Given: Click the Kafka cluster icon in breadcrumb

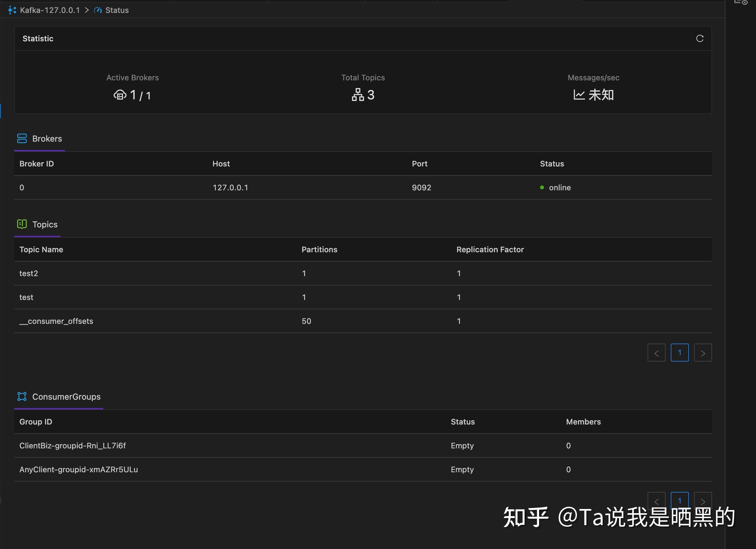Looking at the screenshot, I should 12,10.
